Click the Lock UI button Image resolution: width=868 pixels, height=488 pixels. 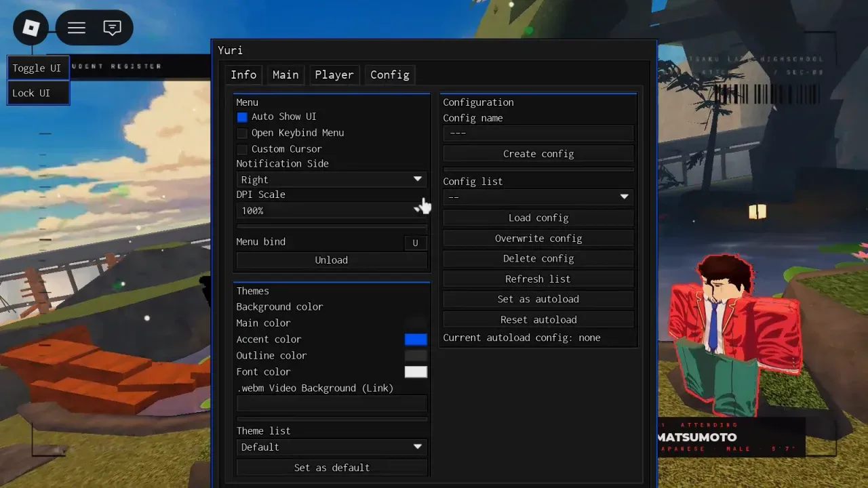click(x=39, y=93)
